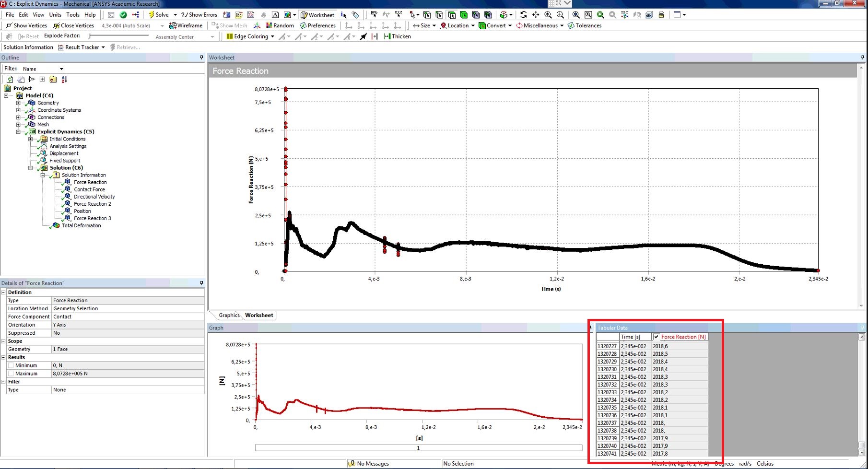Click the Show Errors button
Image resolution: width=868 pixels, height=469 pixels.
click(x=199, y=15)
